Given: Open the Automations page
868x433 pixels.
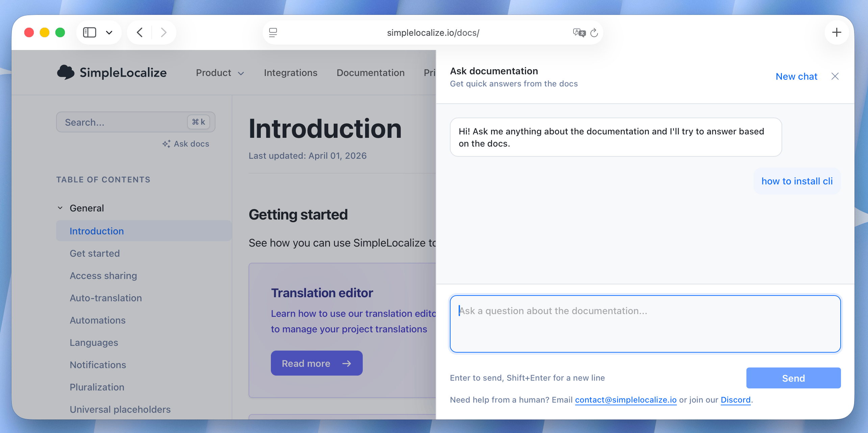Looking at the screenshot, I should tap(98, 320).
